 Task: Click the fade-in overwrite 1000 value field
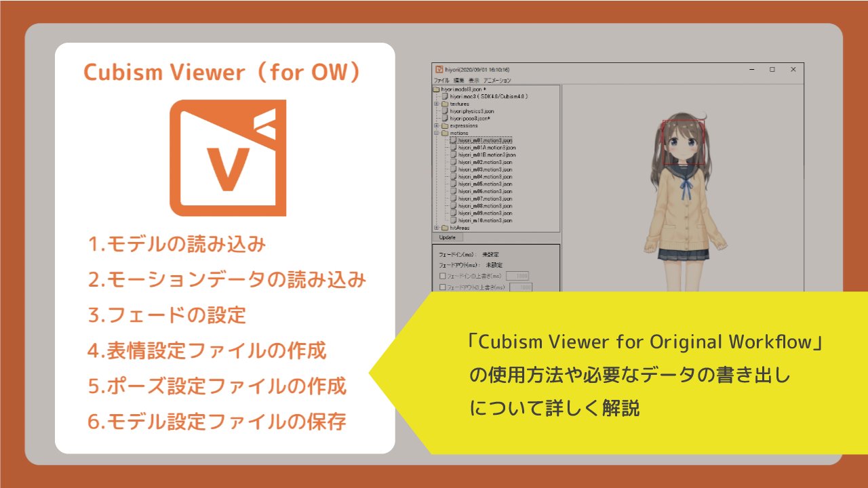point(517,276)
